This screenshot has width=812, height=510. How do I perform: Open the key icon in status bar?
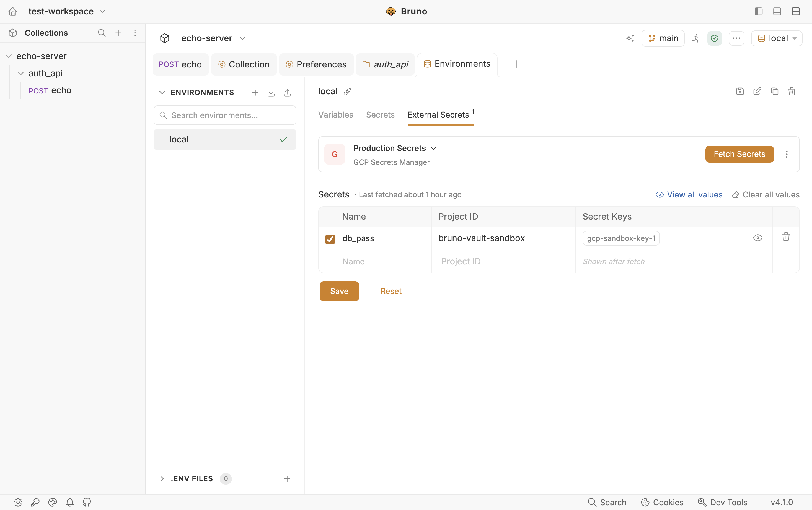(x=35, y=502)
